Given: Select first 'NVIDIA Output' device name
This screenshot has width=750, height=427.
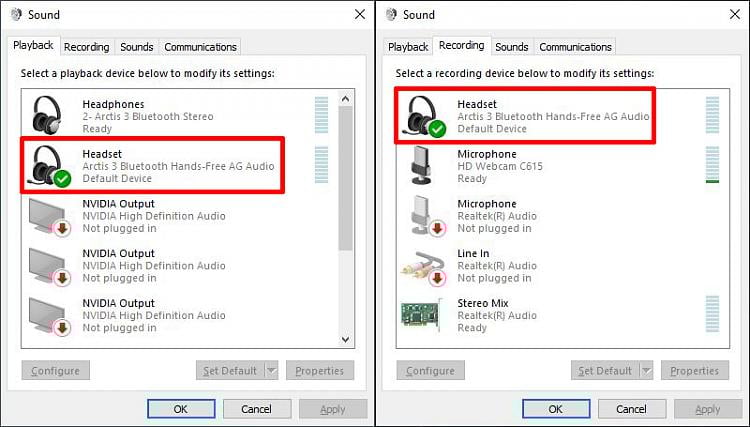Looking at the screenshot, I should [x=119, y=204].
